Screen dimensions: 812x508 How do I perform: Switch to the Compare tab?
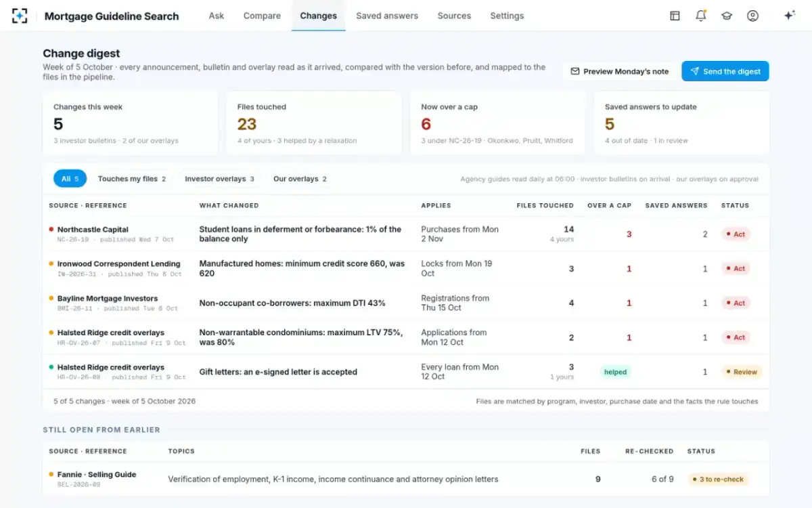pyautogui.click(x=262, y=16)
